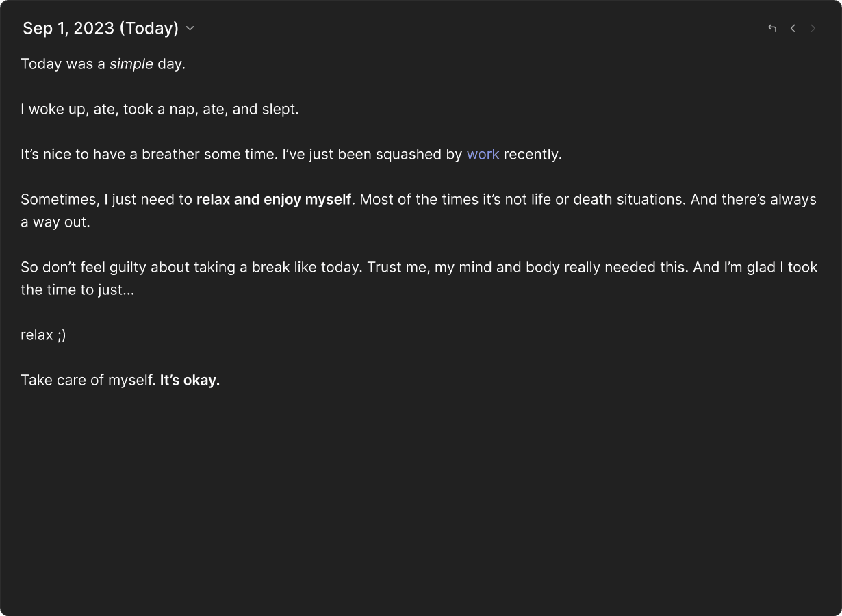
Task: Click the word "recently." after the work link
Action: click(533, 154)
